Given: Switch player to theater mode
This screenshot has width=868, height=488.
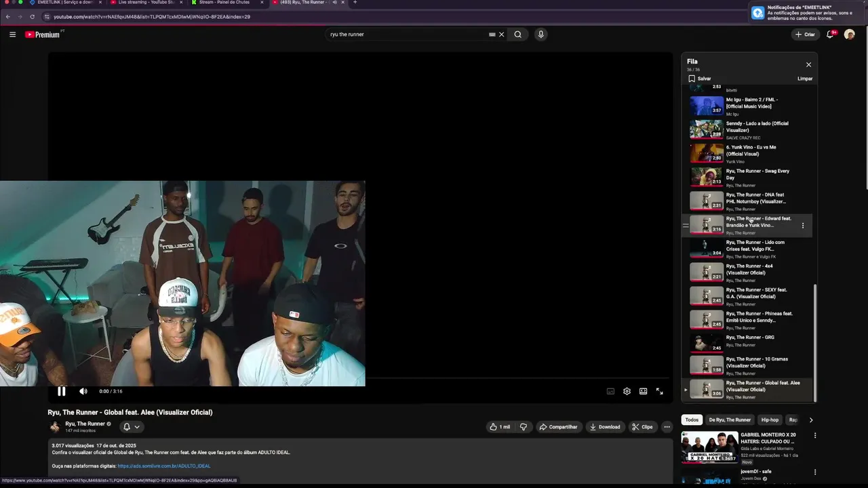Looking at the screenshot, I should tap(643, 391).
